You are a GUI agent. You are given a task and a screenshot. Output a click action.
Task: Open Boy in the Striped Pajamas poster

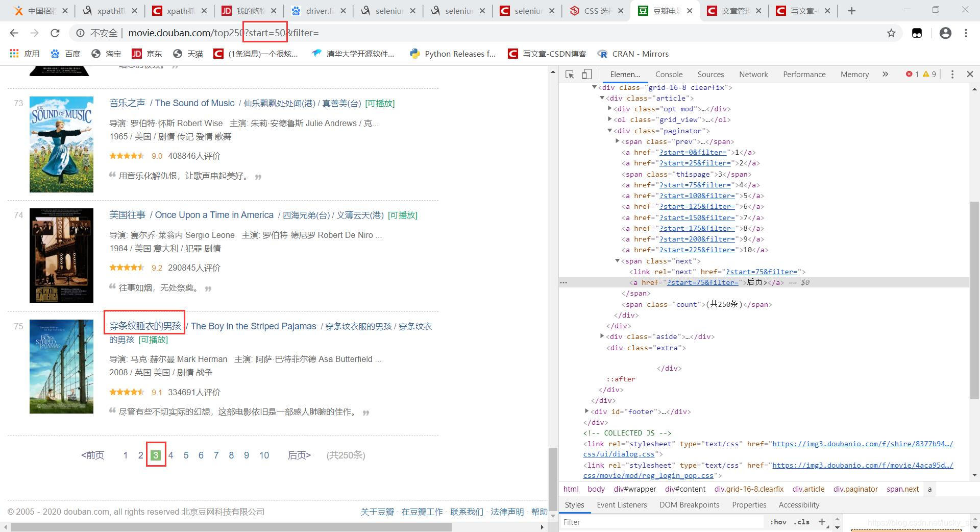[x=61, y=367]
